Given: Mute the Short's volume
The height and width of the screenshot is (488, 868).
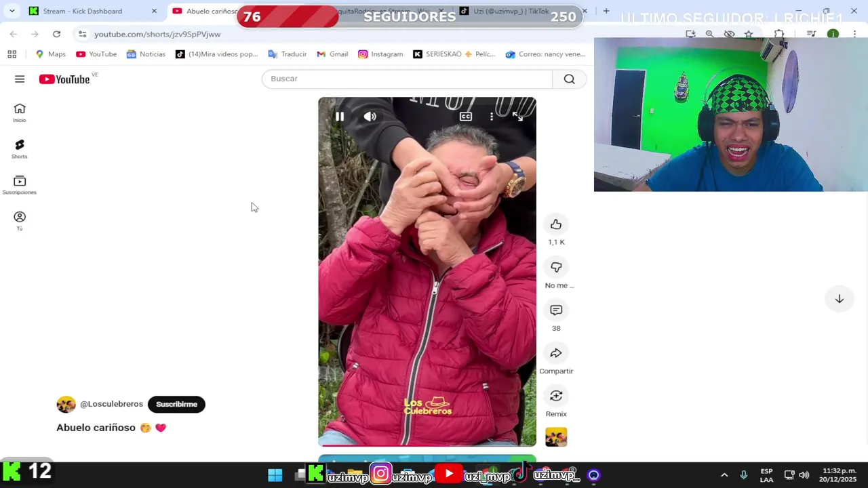Looking at the screenshot, I should coord(370,117).
